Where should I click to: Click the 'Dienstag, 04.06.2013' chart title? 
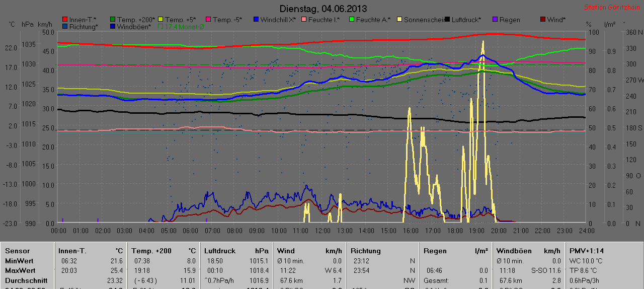pyautogui.click(x=323, y=9)
